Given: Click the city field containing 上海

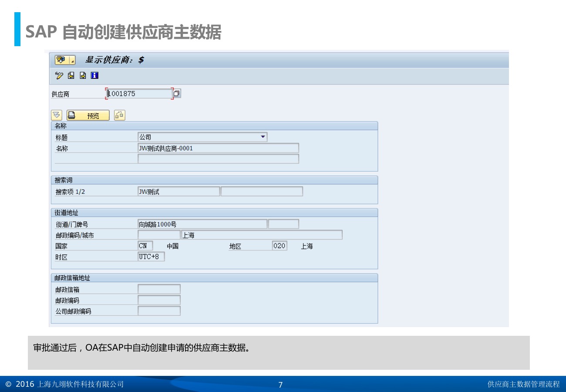Looking at the screenshot, I should (x=261, y=235).
